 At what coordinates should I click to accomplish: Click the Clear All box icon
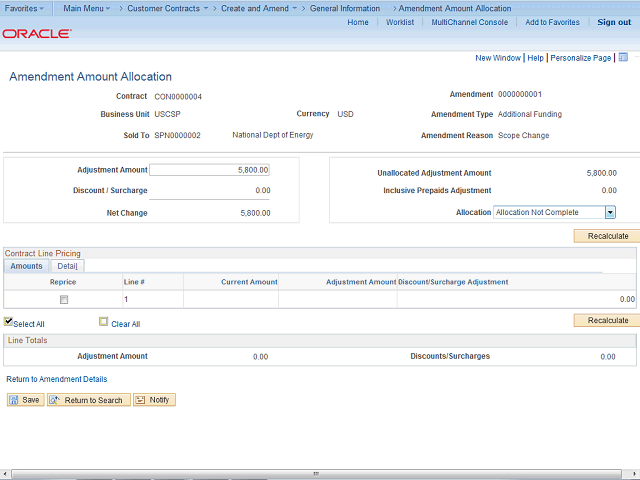click(103, 322)
